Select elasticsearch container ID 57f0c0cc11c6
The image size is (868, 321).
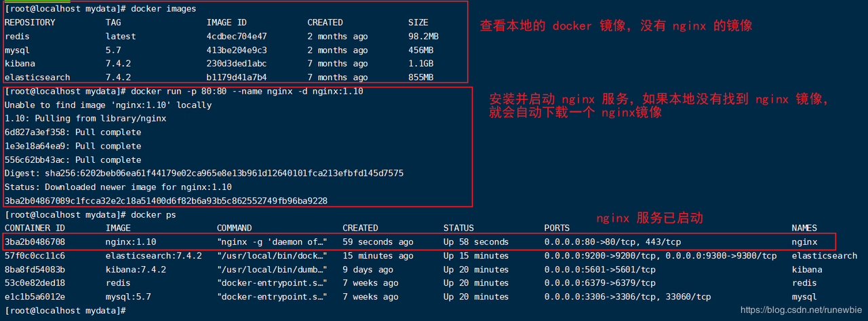pos(35,256)
